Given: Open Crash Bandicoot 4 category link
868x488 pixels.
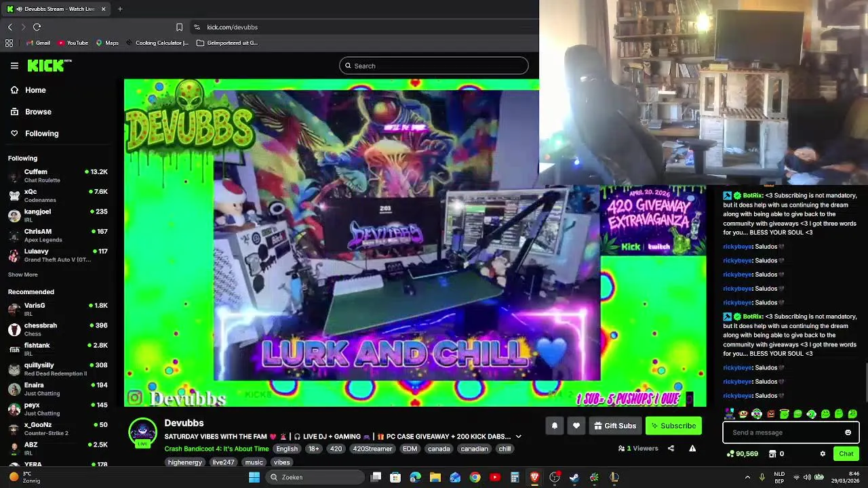Looking at the screenshot, I should pyautogui.click(x=216, y=449).
